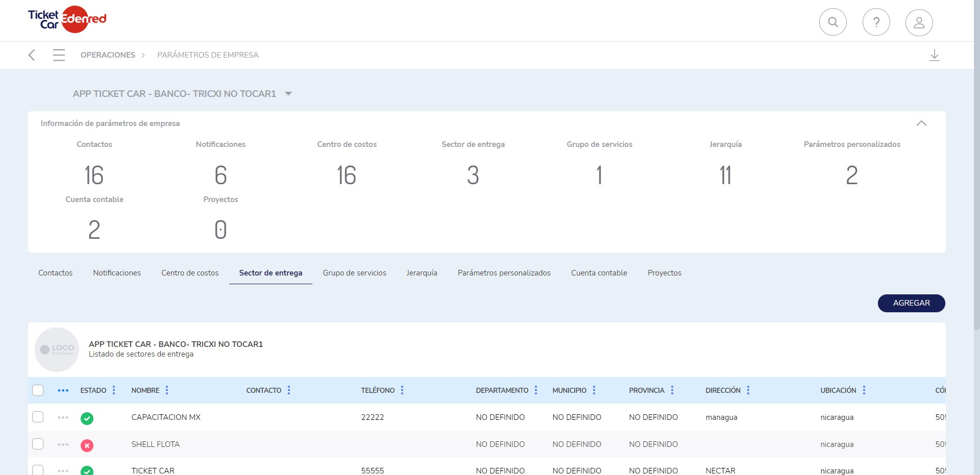
Task: Switch to the Jerarquía tab
Action: click(422, 273)
